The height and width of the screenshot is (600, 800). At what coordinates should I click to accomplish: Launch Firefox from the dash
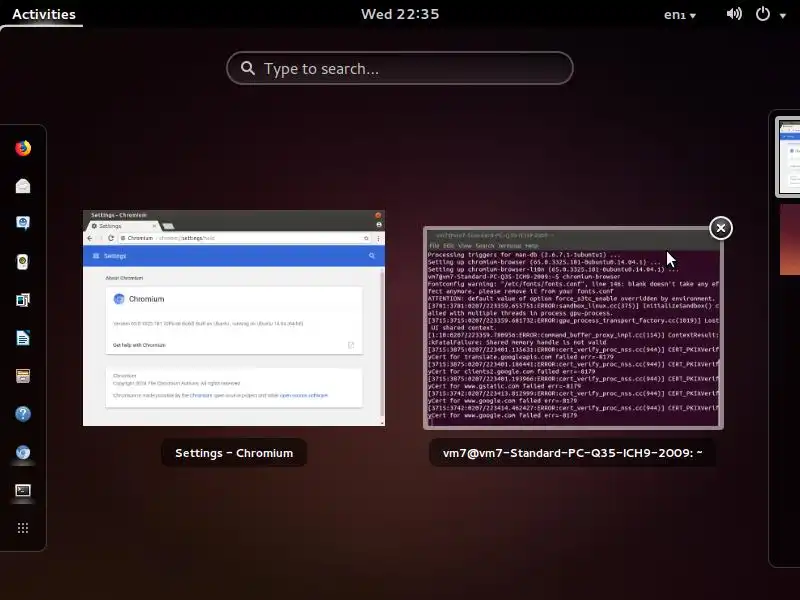pos(23,148)
